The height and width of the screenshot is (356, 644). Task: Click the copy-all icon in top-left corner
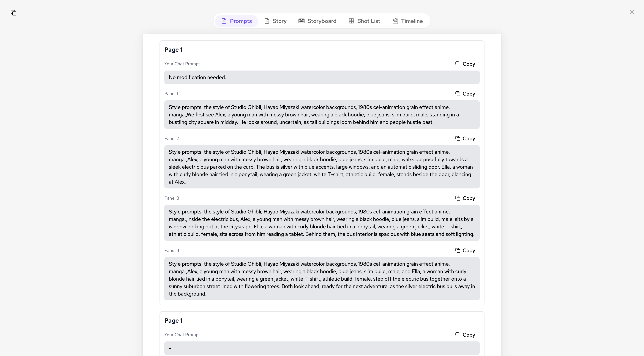coord(13,13)
